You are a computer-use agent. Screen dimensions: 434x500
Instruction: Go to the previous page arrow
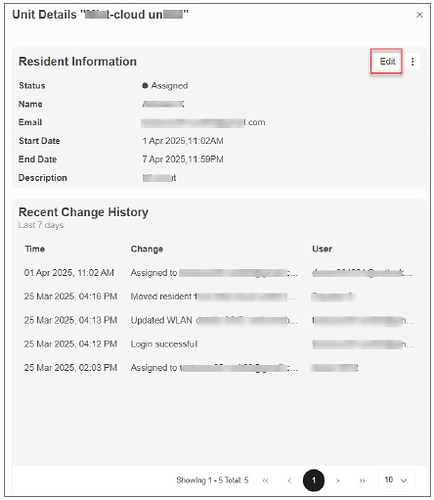(289, 480)
